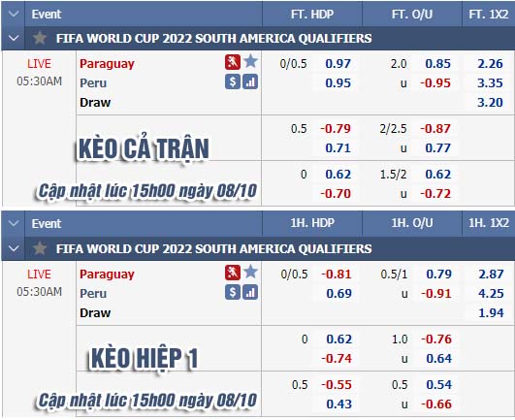Collapse the top World Cup Qualifiers league chevron
Image resolution: width=515 pixels, height=420 pixels.
[14, 38]
